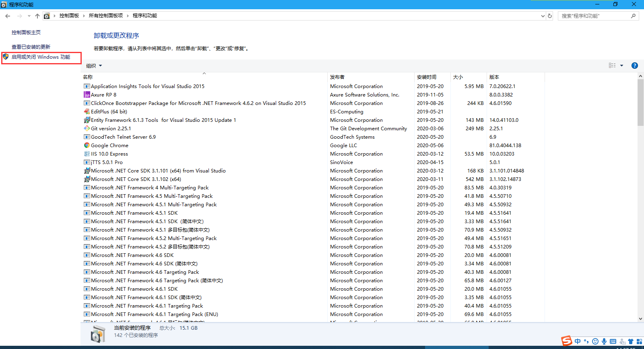Expand the view options dropdown arrow
644x349 pixels.
coord(622,66)
